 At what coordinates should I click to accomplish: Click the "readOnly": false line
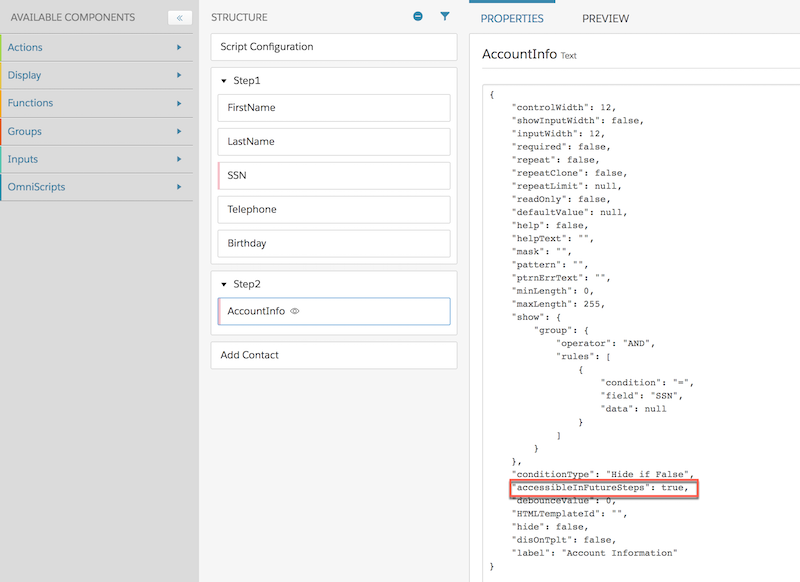561,199
